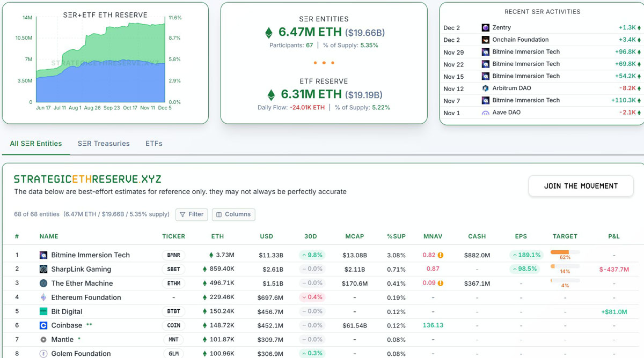
Task: Click the Mantle icon in row 7
Action: click(44, 339)
